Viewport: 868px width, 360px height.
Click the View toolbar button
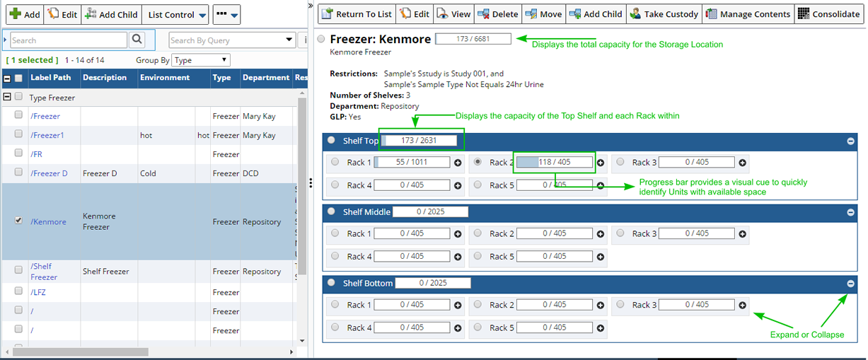(453, 13)
